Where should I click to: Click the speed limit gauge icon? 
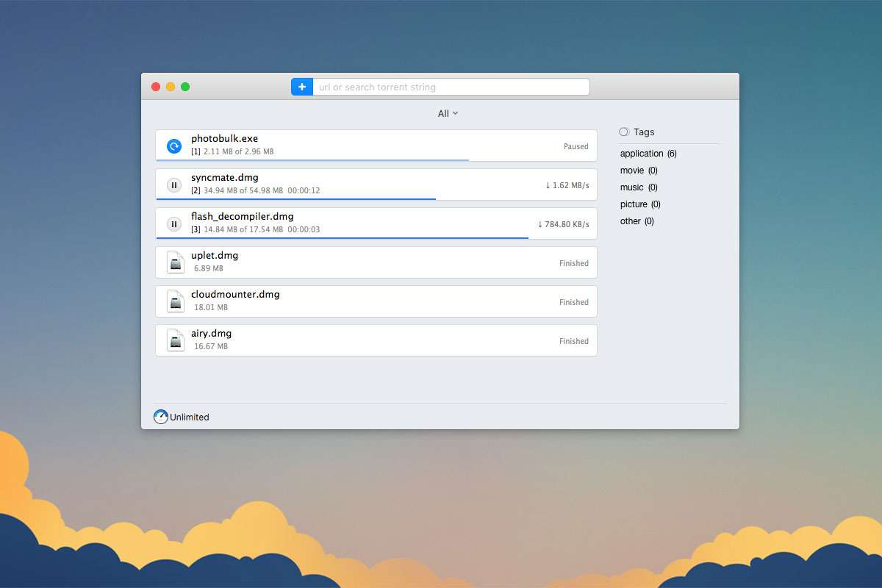pos(161,417)
